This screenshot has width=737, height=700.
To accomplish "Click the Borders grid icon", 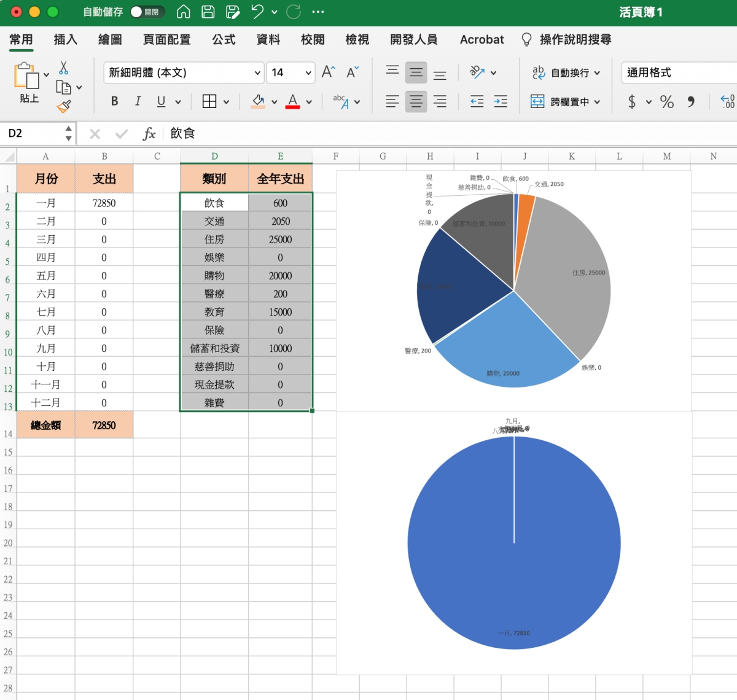I will pos(209,101).
